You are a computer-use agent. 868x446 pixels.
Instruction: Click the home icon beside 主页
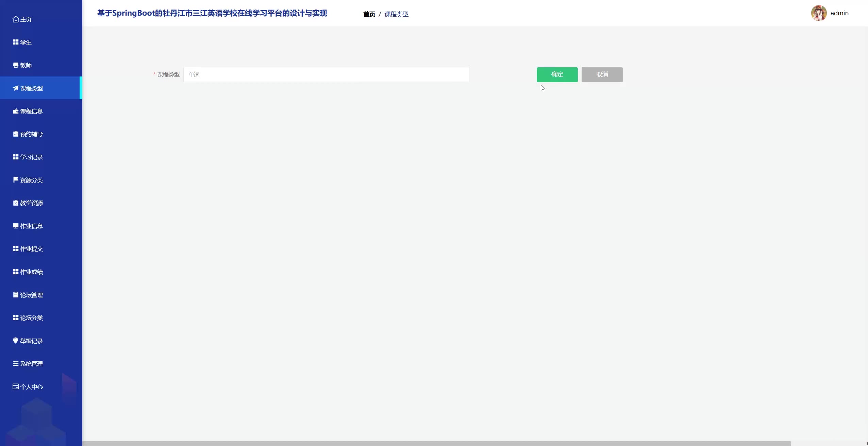pos(15,19)
